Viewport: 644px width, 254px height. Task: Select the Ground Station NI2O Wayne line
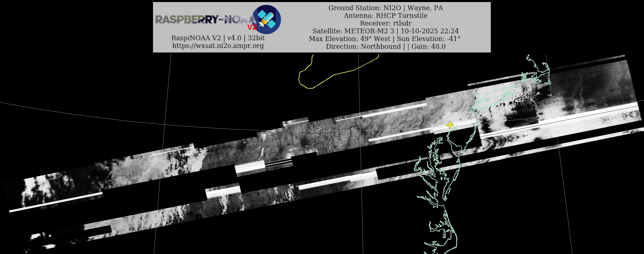(x=386, y=8)
